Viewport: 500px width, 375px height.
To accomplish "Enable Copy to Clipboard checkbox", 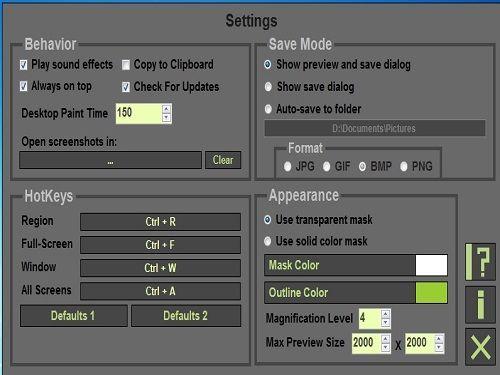I will click(x=126, y=65).
